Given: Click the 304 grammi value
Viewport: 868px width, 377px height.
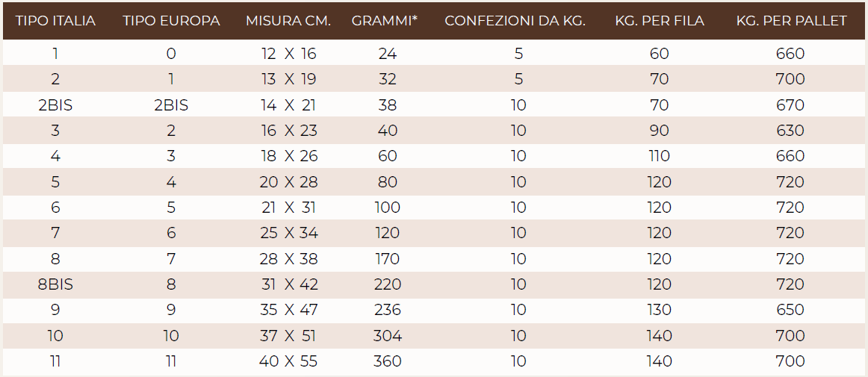Looking at the screenshot, I should tap(388, 335).
